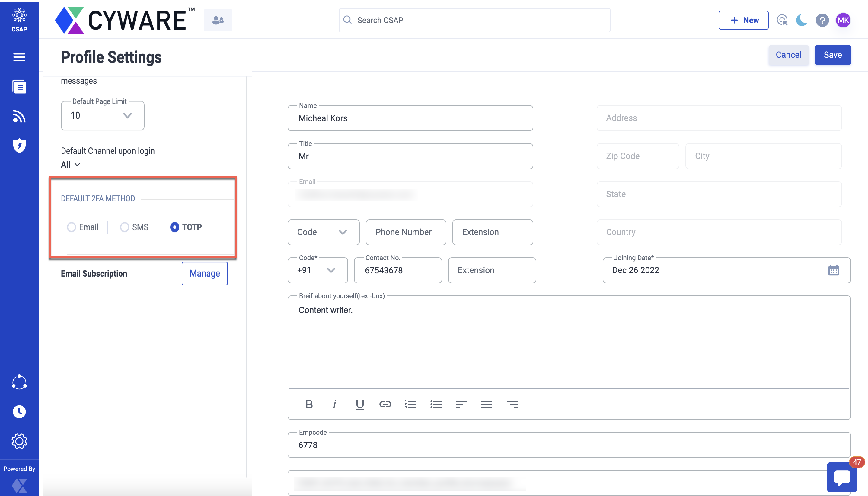Click the Extension field beside Phone Number
The height and width of the screenshot is (496, 868).
[492, 232]
